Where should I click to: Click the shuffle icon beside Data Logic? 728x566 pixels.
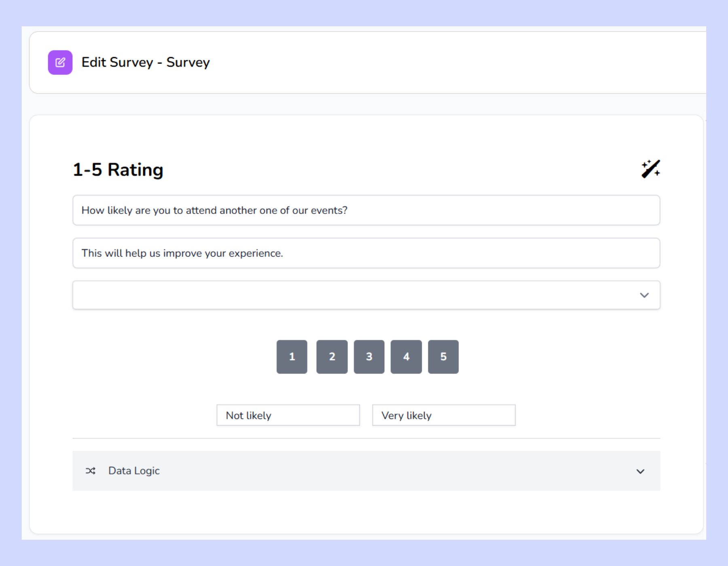coord(91,471)
